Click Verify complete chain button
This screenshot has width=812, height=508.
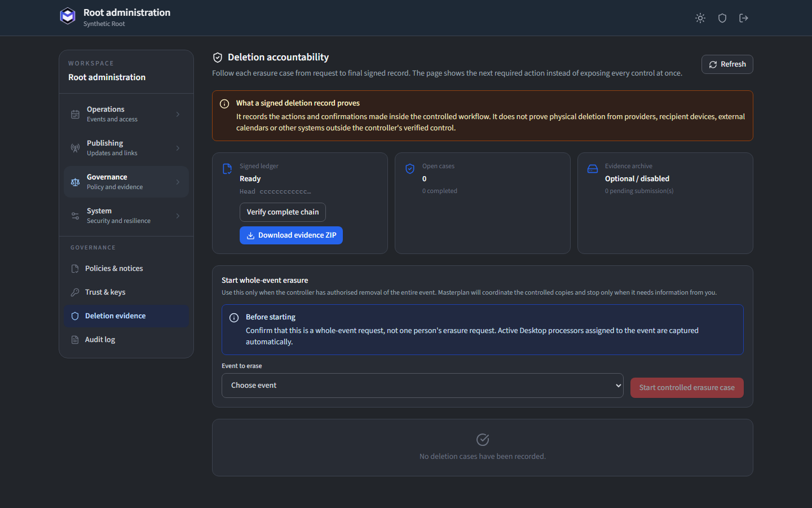283,212
